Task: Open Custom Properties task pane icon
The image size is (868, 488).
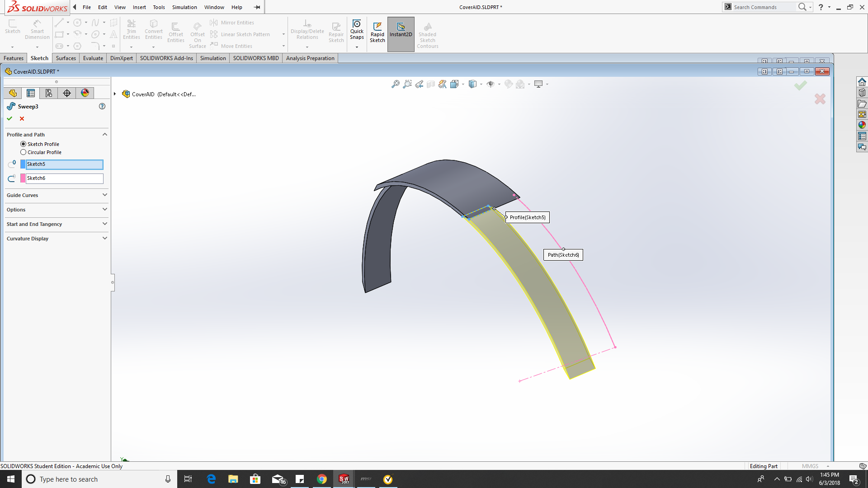Action: [x=862, y=136]
